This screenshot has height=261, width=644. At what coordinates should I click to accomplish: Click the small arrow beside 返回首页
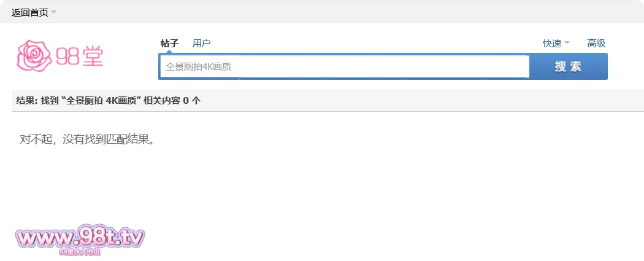click(x=53, y=12)
